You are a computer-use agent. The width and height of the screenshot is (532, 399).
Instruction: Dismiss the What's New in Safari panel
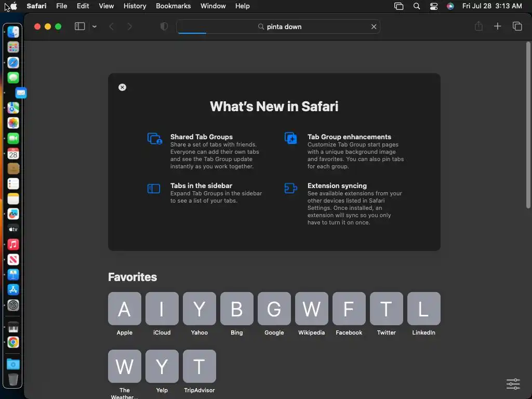[122, 87]
